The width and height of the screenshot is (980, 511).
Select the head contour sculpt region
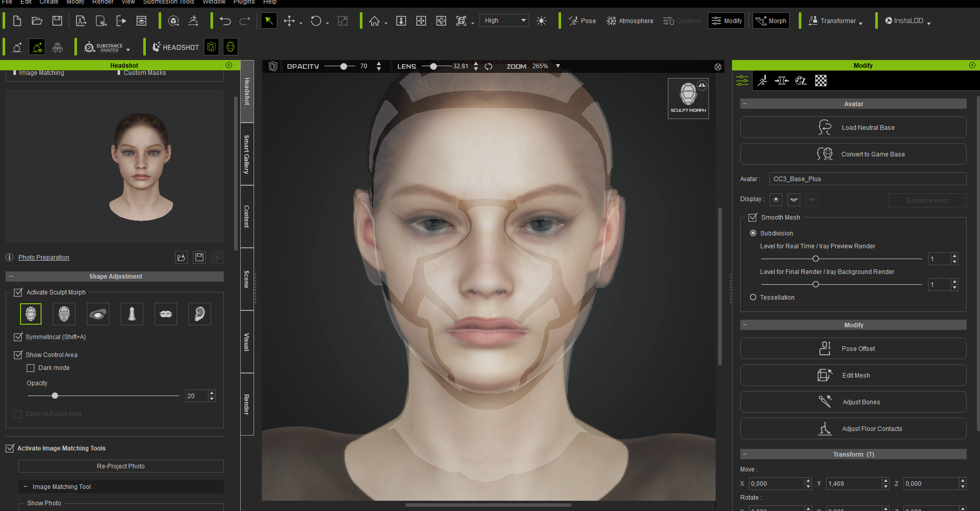coord(31,313)
